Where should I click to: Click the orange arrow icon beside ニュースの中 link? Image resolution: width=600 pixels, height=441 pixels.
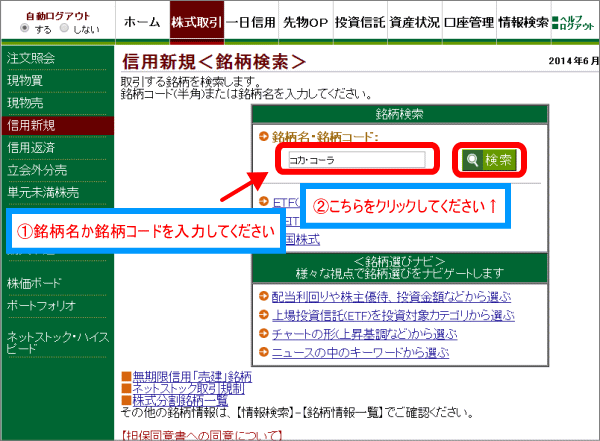264,351
